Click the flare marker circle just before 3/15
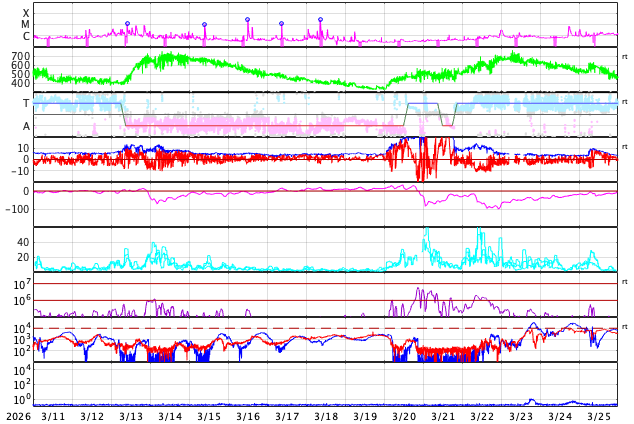The height and width of the screenshot is (424, 634). coord(204,24)
